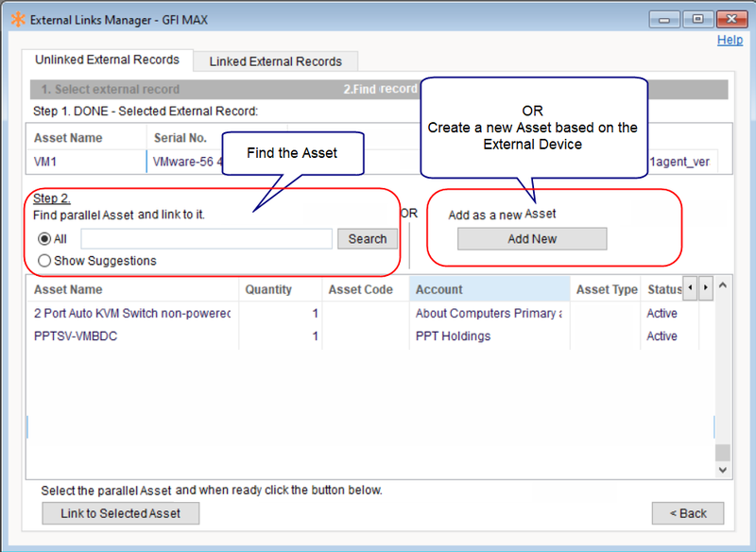Click the Back button
The image size is (756, 552).
click(687, 513)
